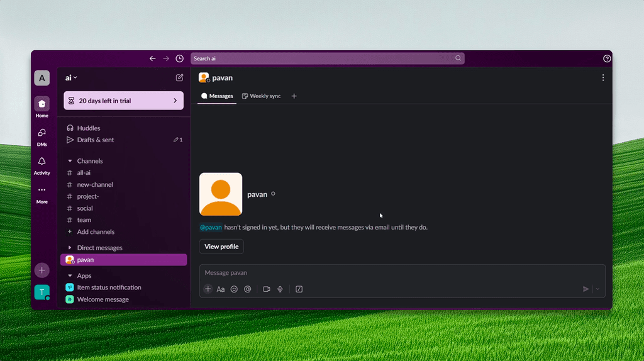Switch to the Messages tab
Screen dimensions: 644x361
coord(217,96)
